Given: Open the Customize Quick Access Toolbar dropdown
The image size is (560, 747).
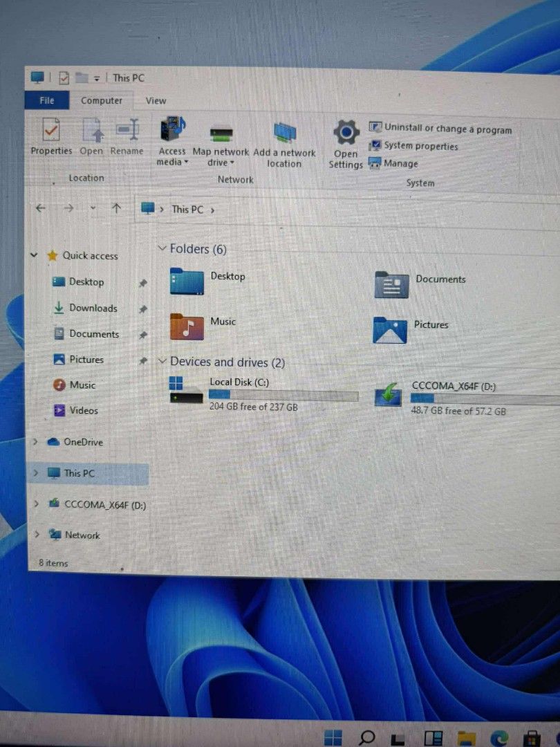Looking at the screenshot, I should pyautogui.click(x=97, y=79).
